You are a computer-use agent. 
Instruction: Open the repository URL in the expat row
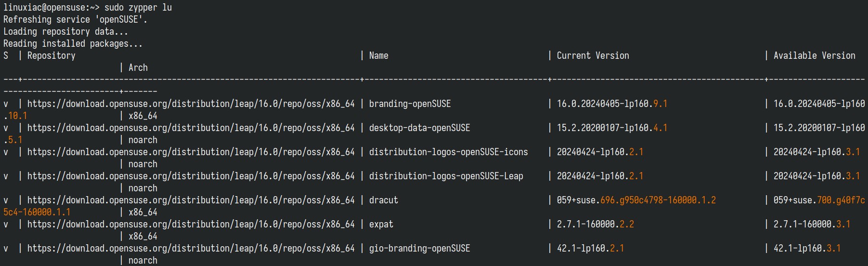tap(191, 224)
